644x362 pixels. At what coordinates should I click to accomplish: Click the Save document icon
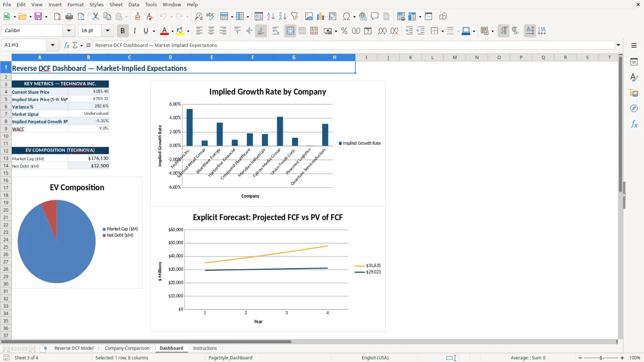[x=38, y=17]
